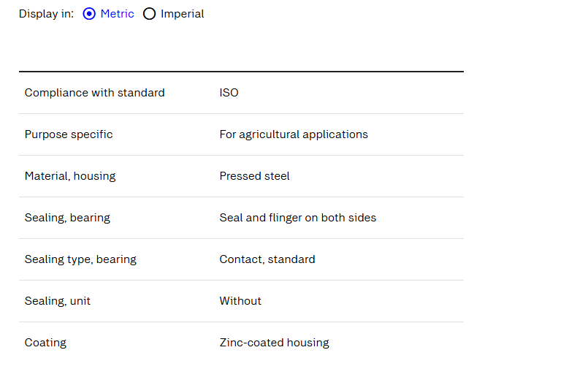Click 'For agricultural applications' value
Image resolution: width=588 pixels, height=369 pixels.
(294, 134)
